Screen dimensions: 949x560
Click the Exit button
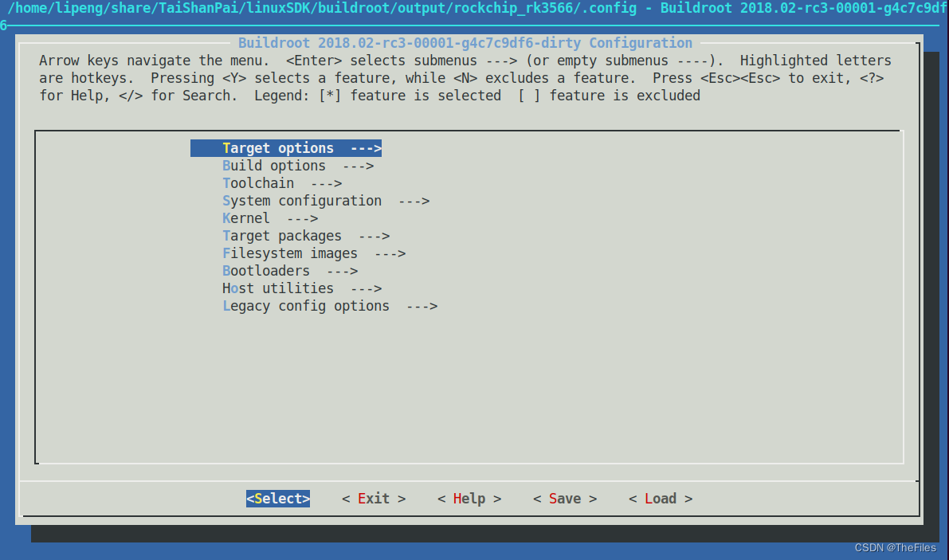(x=374, y=499)
